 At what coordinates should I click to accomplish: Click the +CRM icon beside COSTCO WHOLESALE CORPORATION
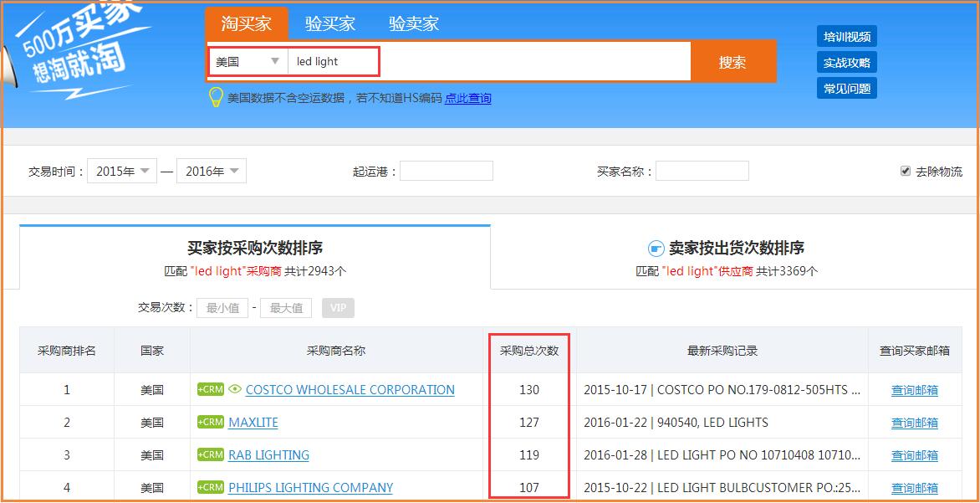tap(211, 389)
